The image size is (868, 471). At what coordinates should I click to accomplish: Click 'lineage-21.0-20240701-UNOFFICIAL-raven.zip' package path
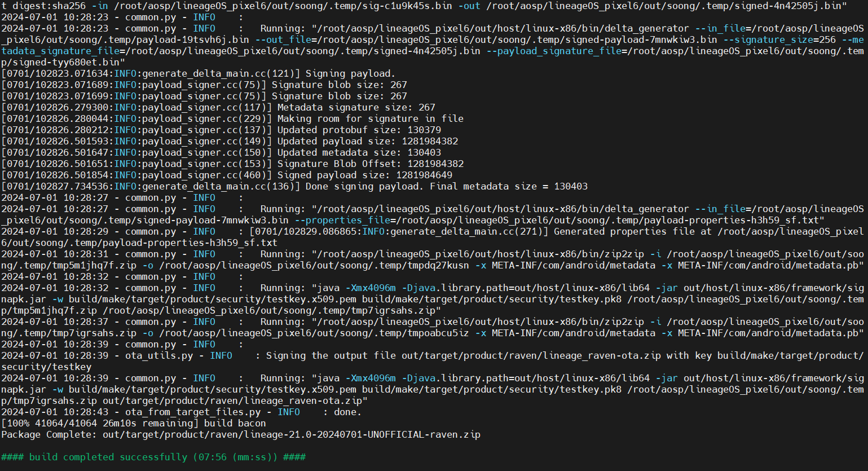(x=362, y=434)
